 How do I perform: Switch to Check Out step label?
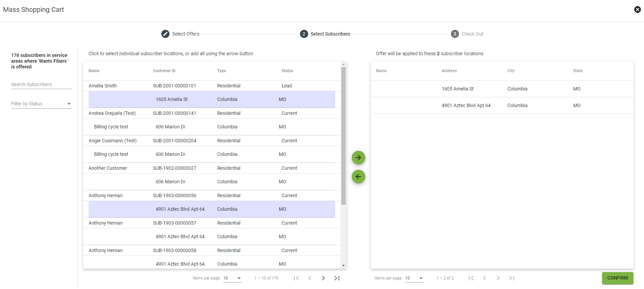[x=473, y=34]
